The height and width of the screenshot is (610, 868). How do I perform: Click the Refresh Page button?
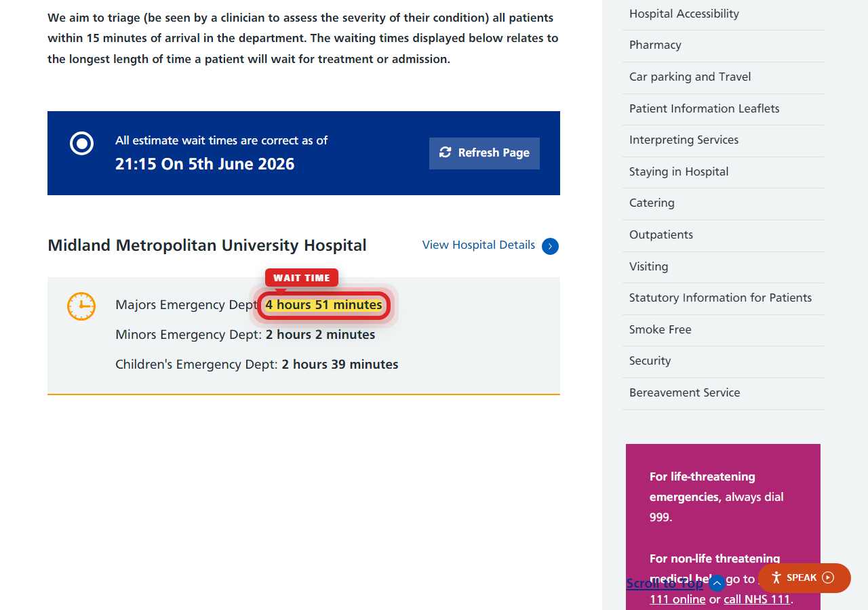coord(484,153)
